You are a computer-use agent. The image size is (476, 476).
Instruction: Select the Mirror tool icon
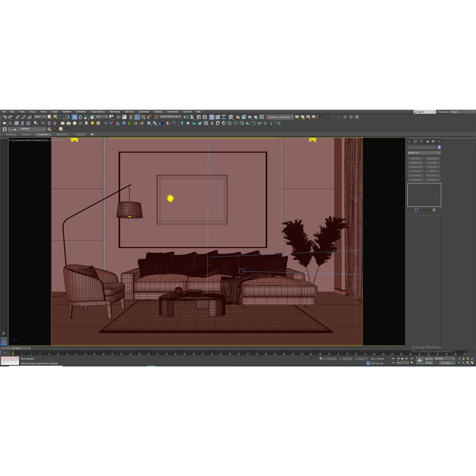[x=186, y=117]
